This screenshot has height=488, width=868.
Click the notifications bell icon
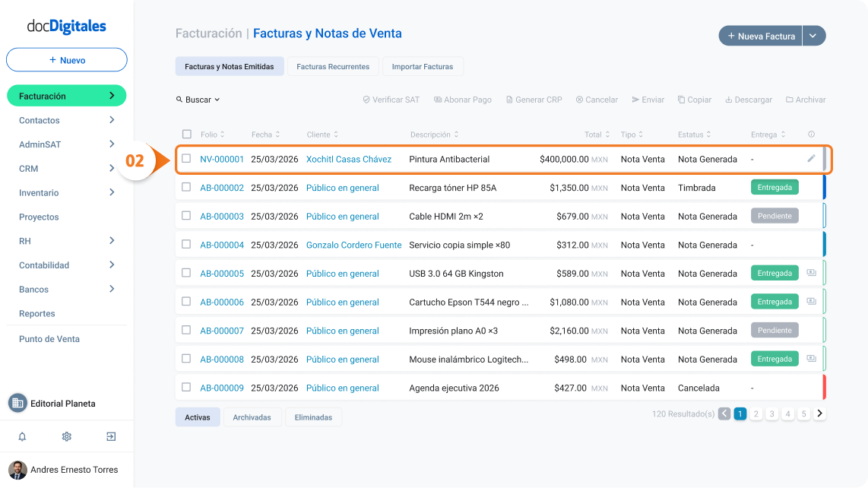point(22,436)
